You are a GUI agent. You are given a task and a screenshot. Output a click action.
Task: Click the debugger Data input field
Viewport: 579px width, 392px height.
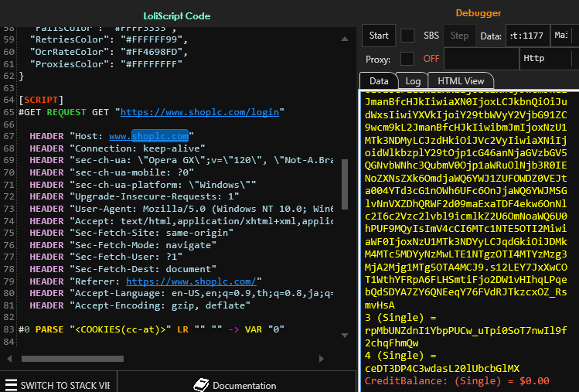coord(527,36)
